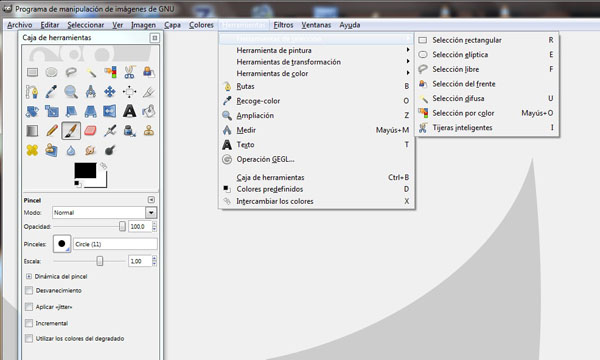Open the Modo dropdown arrow
The image size is (600, 360).
tap(151, 212)
